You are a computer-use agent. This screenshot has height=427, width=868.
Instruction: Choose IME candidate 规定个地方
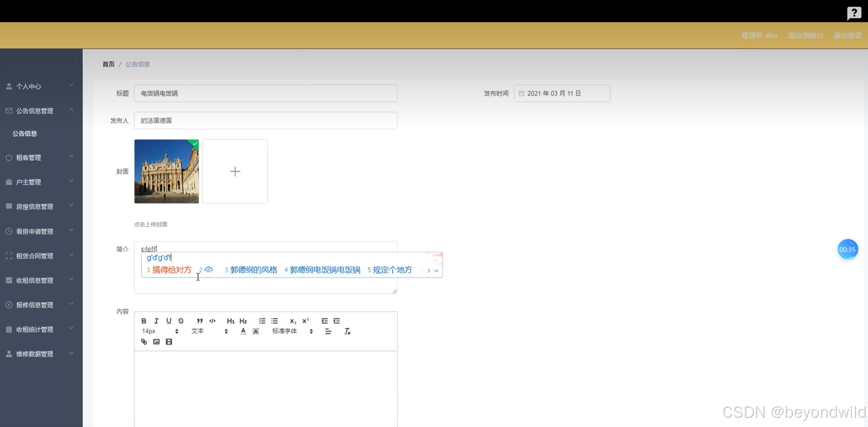tap(390, 270)
